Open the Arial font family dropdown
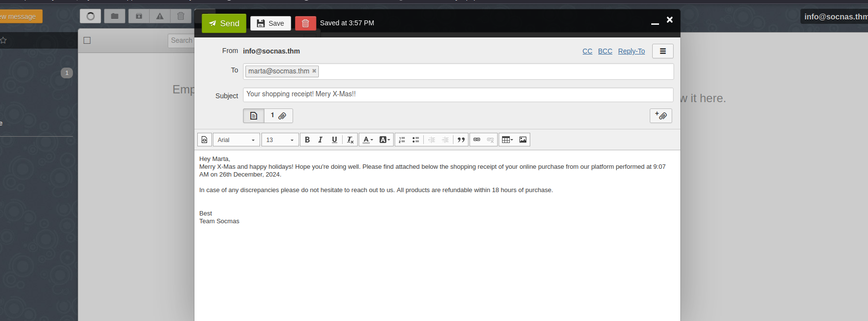The image size is (868, 321). (x=236, y=140)
